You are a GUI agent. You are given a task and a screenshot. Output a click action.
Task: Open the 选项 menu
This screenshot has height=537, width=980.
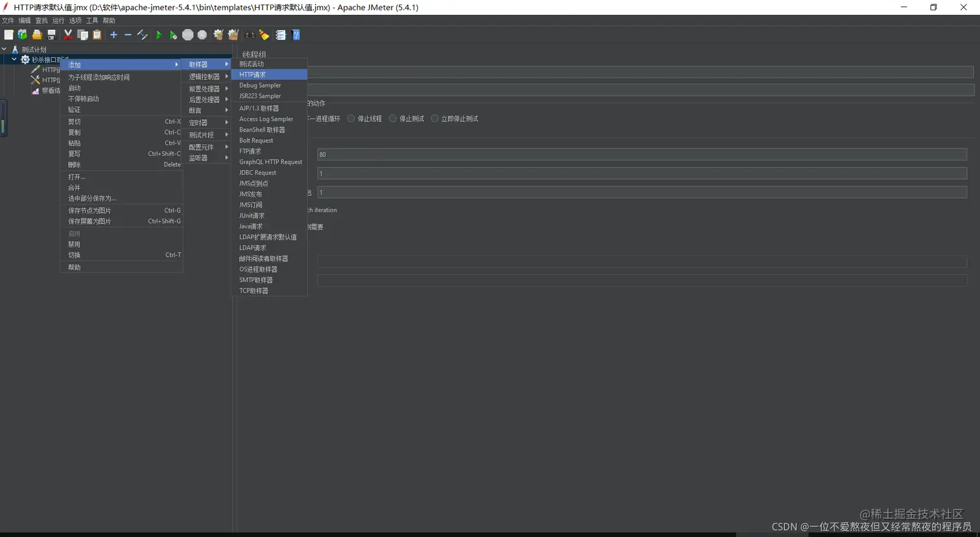click(75, 21)
